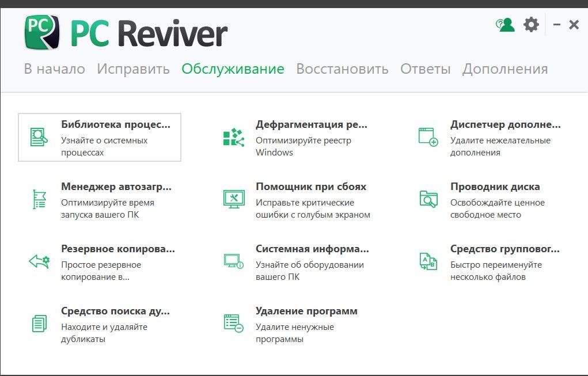Switch to the Исправить tab
This screenshot has height=376, width=588.
133,69
